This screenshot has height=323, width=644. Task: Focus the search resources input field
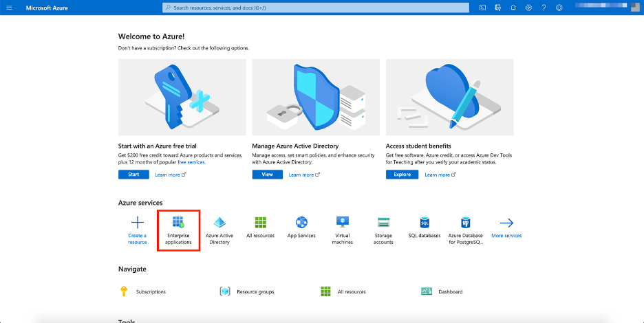point(316,8)
